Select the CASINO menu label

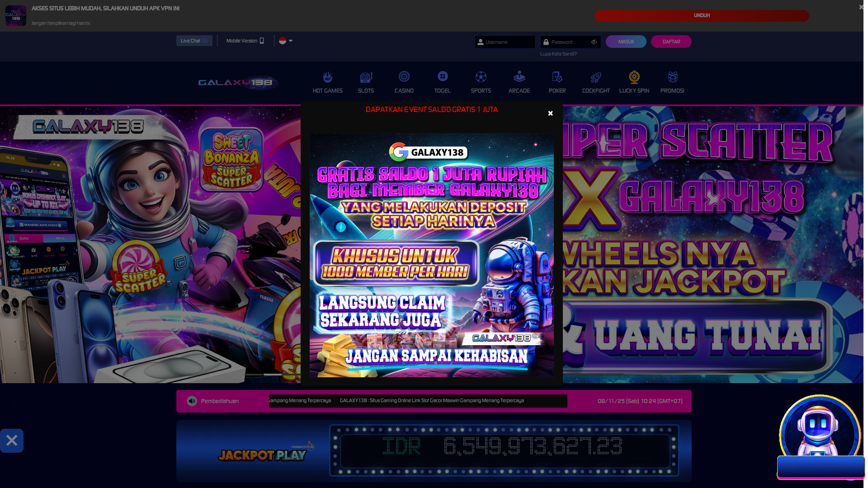404,91
